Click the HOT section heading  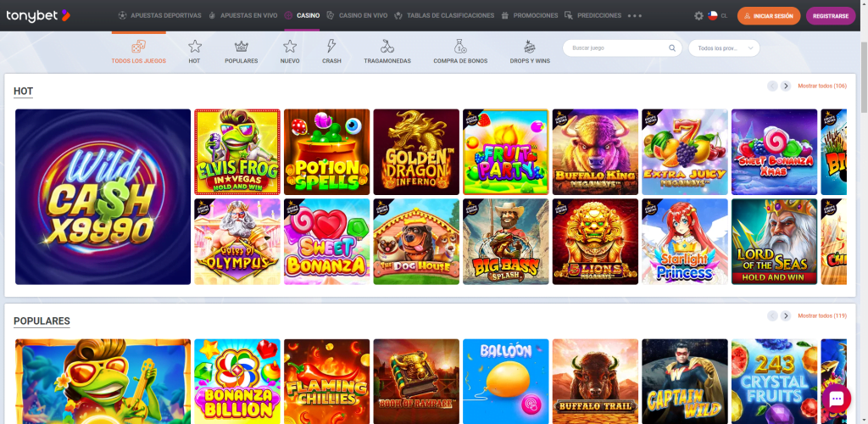click(23, 92)
